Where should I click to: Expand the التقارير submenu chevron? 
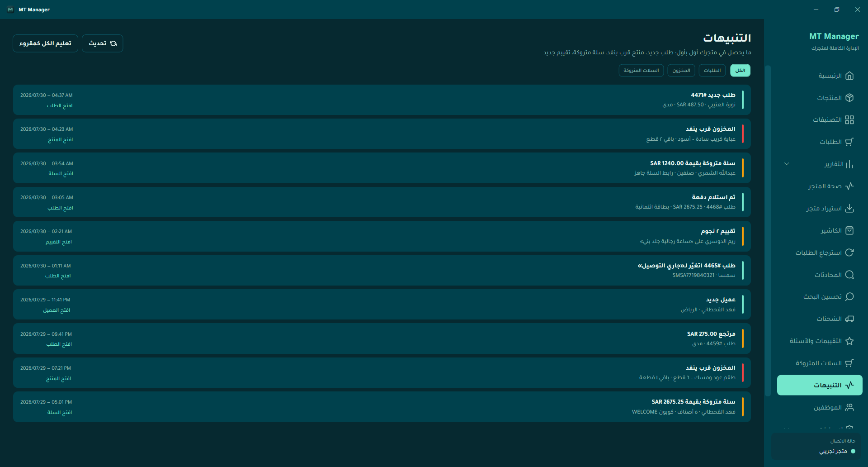pyautogui.click(x=787, y=164)
